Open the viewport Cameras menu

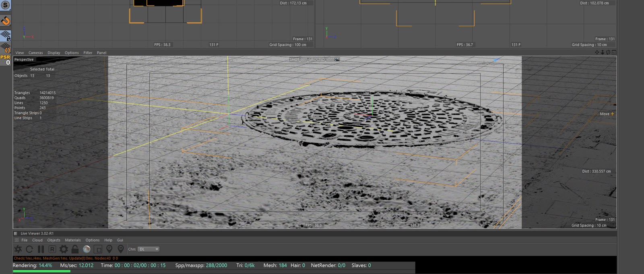(x=35, y=53)
